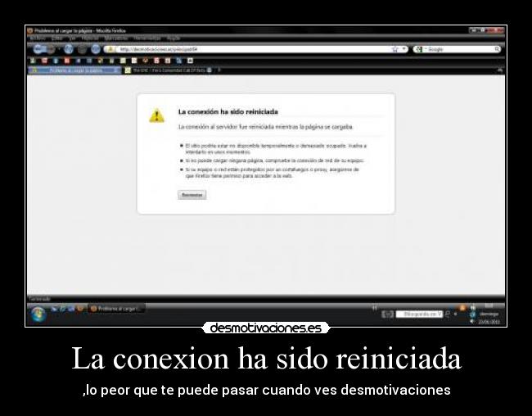Image resolution: width=532 pixels, height=416 pixels.
Task: Maximize the Firefox window
Action: pos(483,30)
